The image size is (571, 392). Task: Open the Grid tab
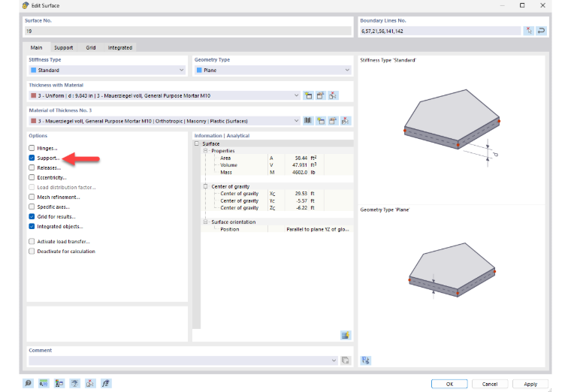point(91,47)
